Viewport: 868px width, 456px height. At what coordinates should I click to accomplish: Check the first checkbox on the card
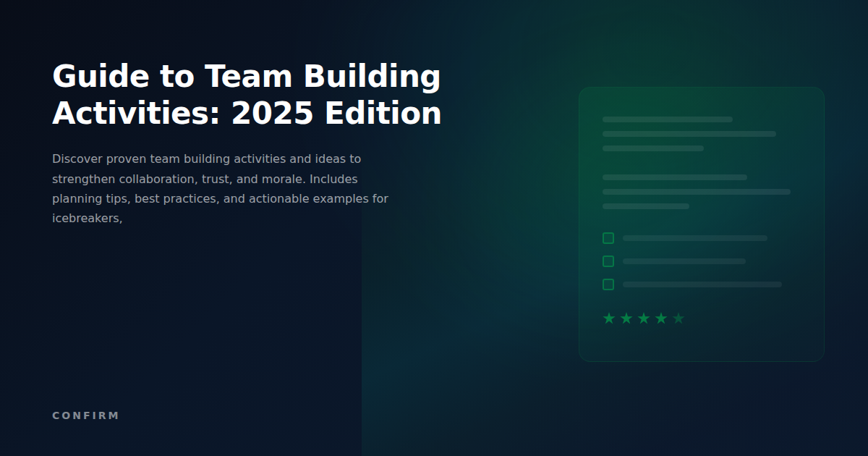pos(608,237)
